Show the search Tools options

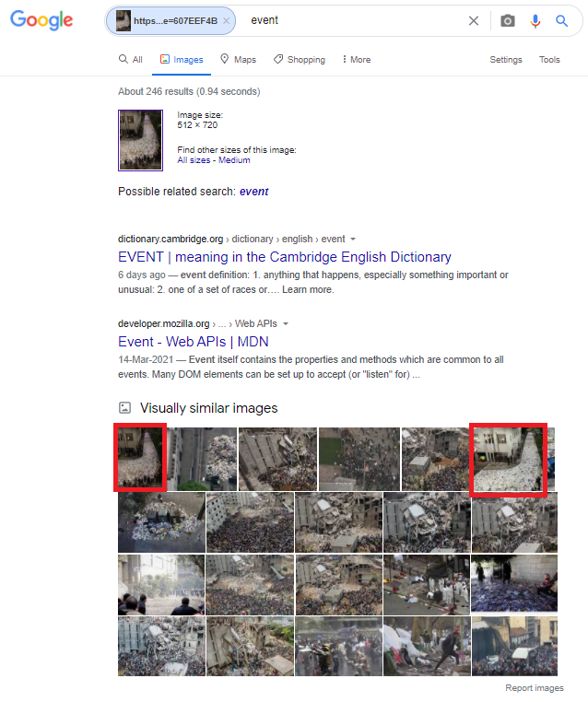pos(549,60)
